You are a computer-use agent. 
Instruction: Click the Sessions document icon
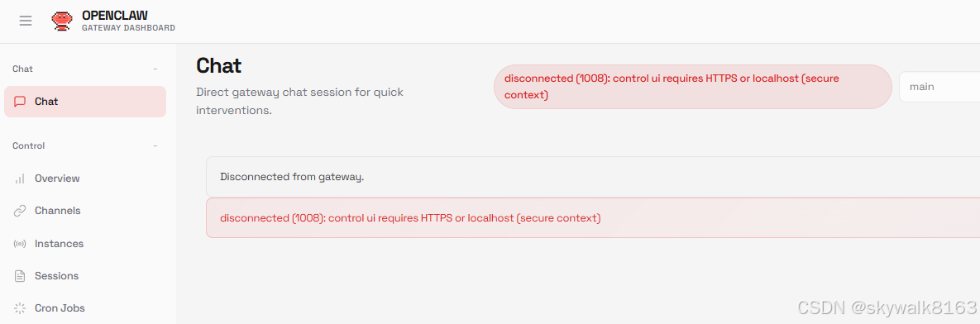coord(20,276)
